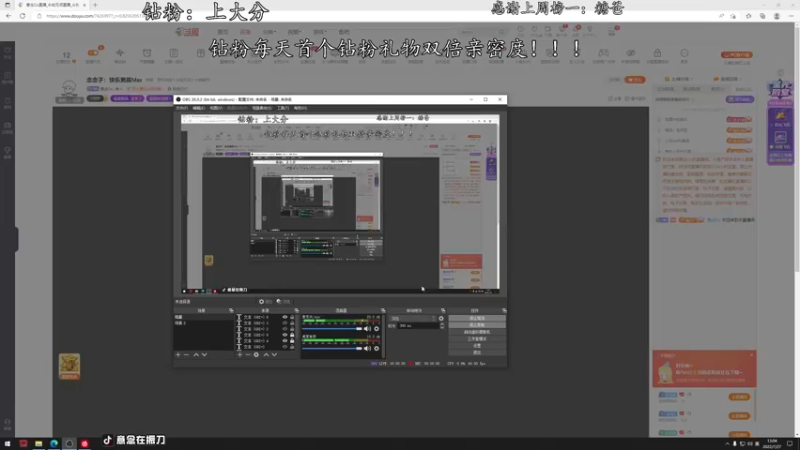Toggle lock on fifth source row
Viewport: 800px width, 450px height.
coord(292,341)
